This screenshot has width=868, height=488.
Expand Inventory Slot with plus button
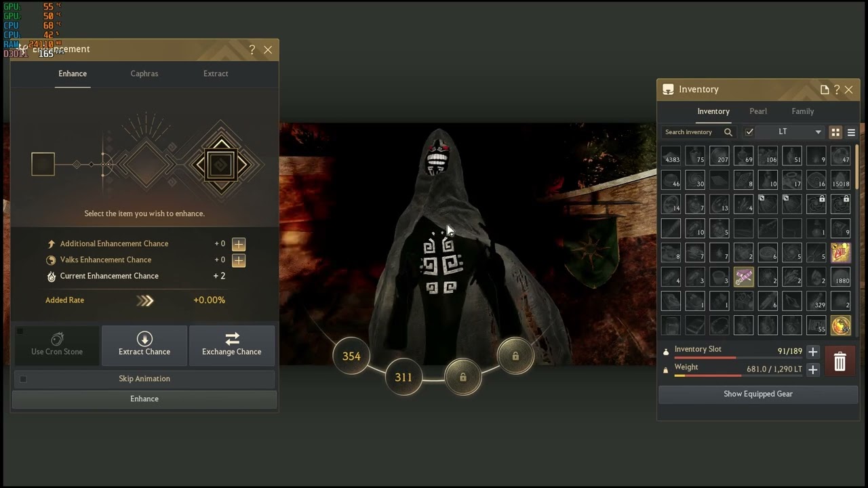(813, 352)
